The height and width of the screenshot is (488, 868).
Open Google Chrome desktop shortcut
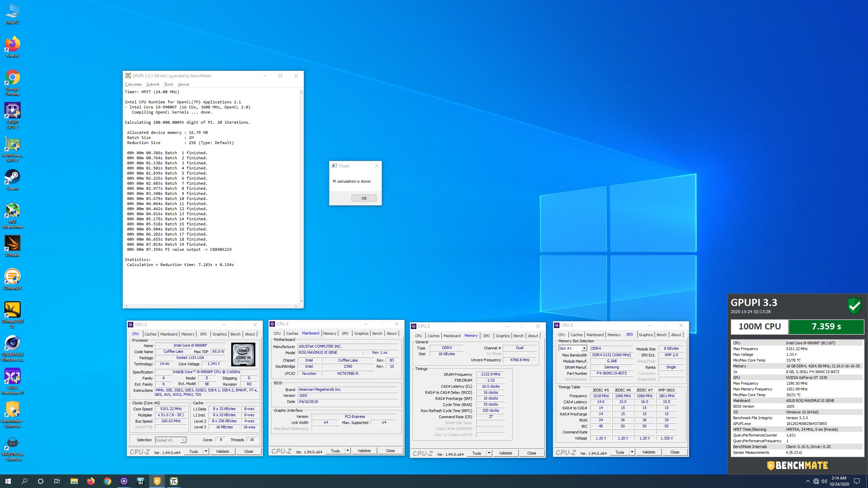click(13, 83)
